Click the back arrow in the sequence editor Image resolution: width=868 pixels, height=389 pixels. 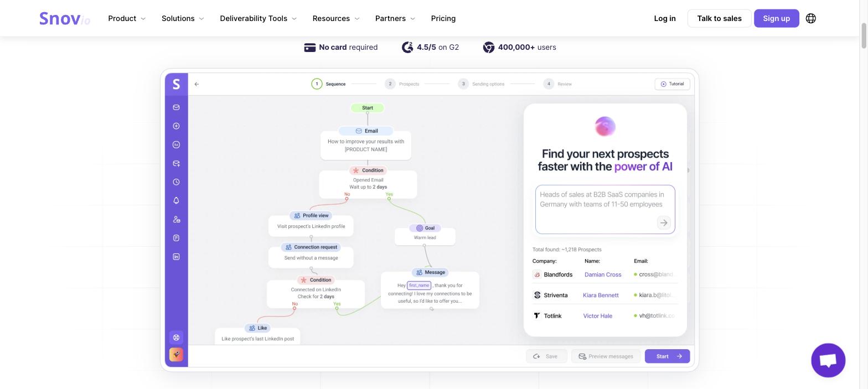[197, 84]
